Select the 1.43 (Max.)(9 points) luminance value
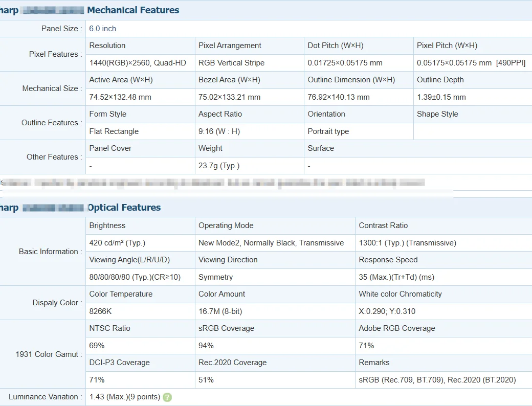 coord(125,397)
